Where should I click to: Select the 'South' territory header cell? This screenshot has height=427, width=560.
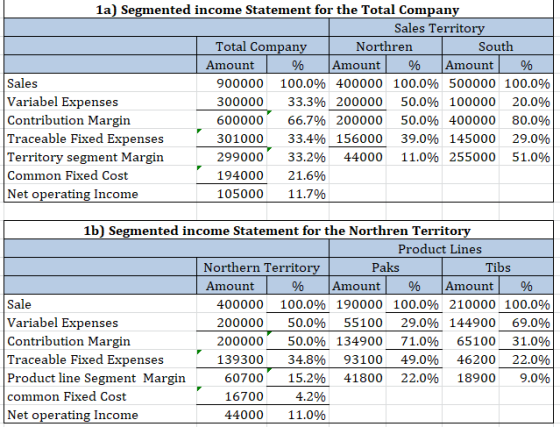[x=497, y=46]
